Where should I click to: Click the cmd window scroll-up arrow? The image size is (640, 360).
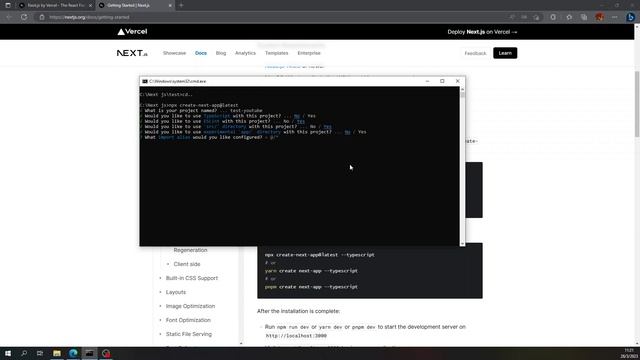point(462,89)
